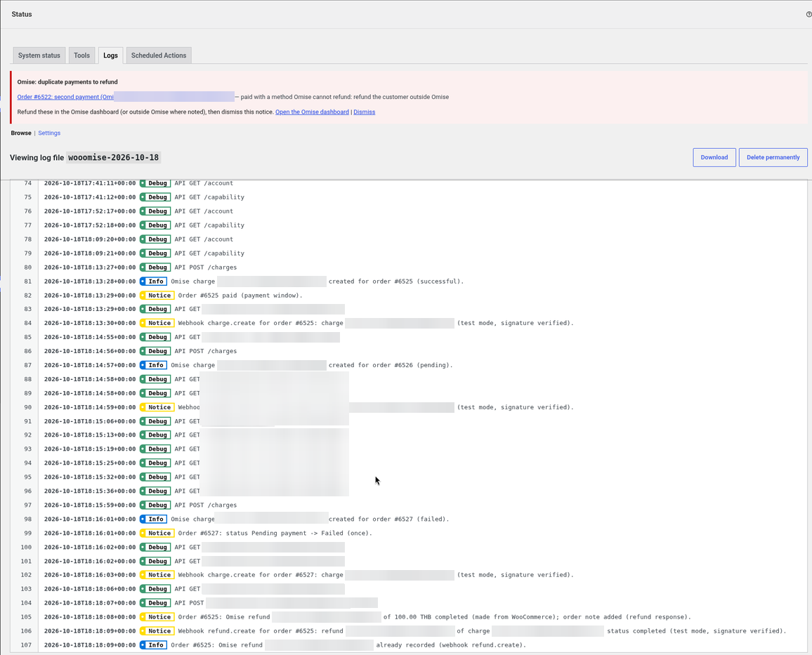Open the log Settings link

49,133
